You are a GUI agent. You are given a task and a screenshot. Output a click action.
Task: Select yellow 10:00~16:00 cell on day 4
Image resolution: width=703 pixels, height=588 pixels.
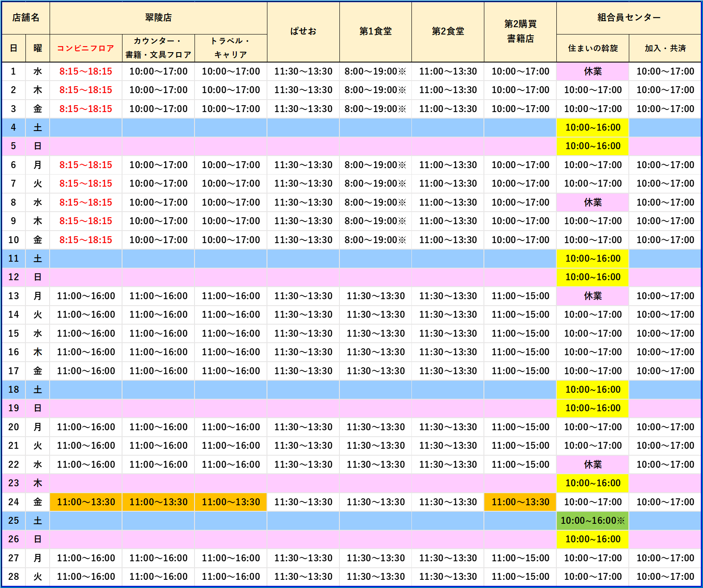[593, 128]
